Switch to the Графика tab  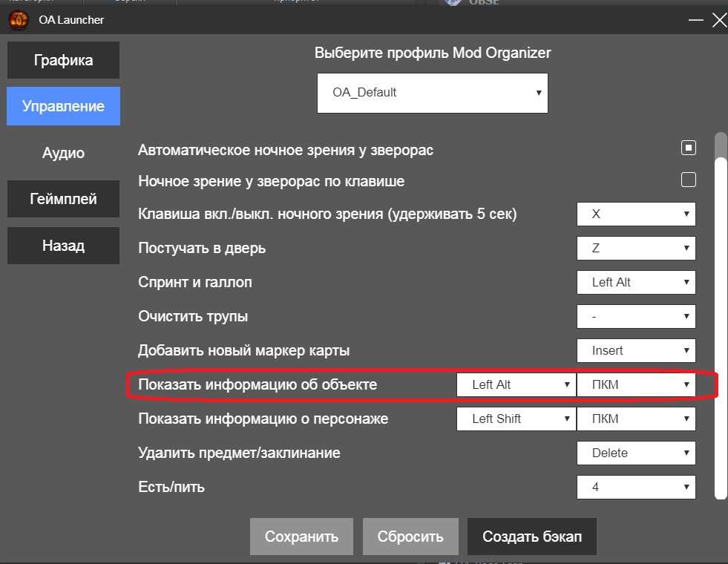[63, 60]
